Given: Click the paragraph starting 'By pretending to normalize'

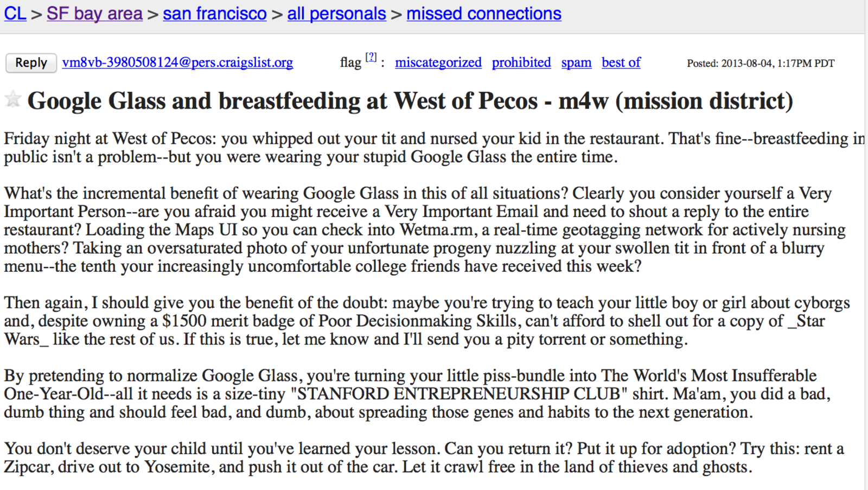Looking at the screenshot, I should click(x=417, y=393).
